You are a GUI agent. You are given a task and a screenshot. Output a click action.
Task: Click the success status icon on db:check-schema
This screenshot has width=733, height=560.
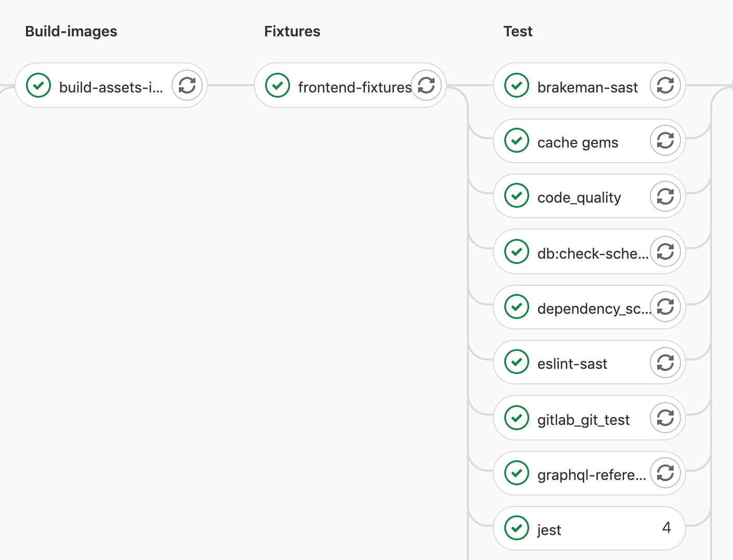(516, 251)
